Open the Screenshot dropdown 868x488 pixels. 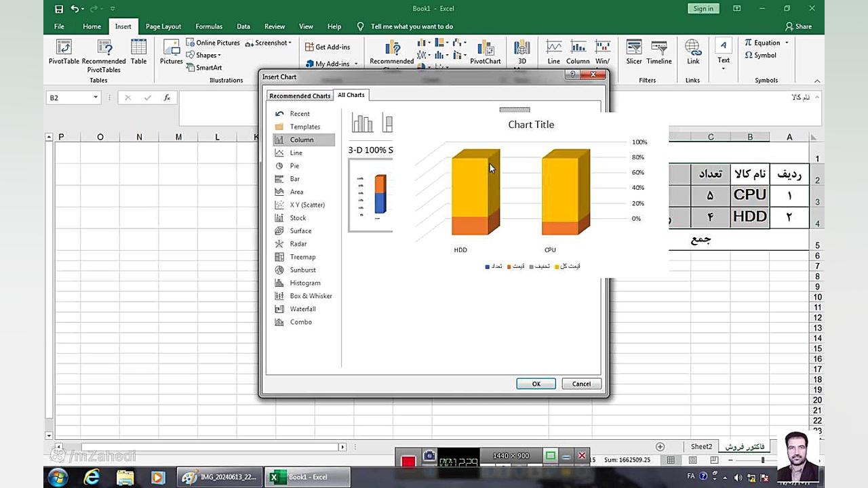tap(267, 42)
